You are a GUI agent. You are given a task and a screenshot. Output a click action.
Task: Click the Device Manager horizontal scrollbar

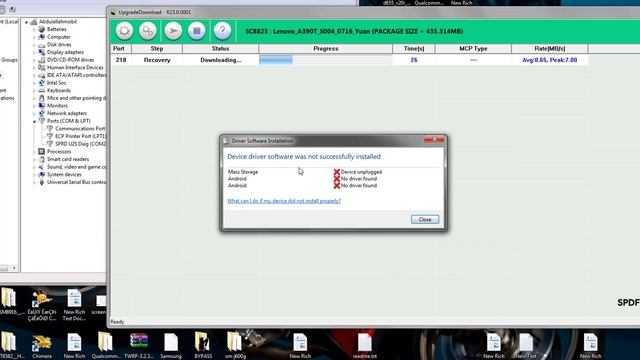pyautogui.click(x=9, y=268)
